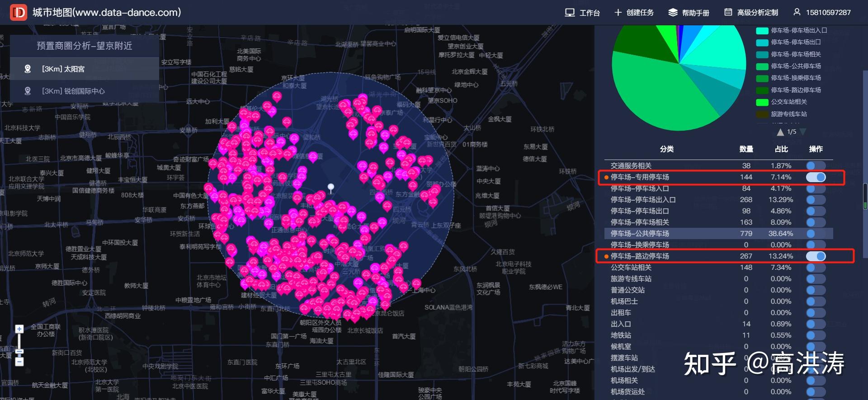868x400 pixels.
Task: Click the map zoom slider track
Action: point(19,345)
